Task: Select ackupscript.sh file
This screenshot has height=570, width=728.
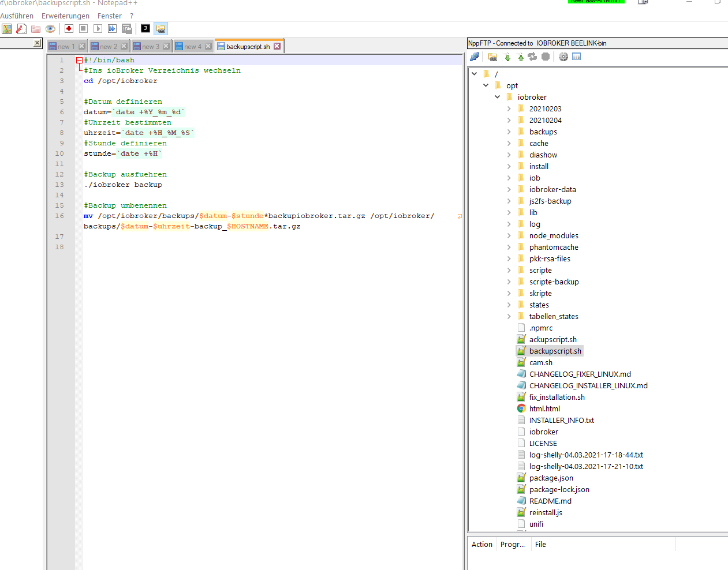Action: [552, 339]
